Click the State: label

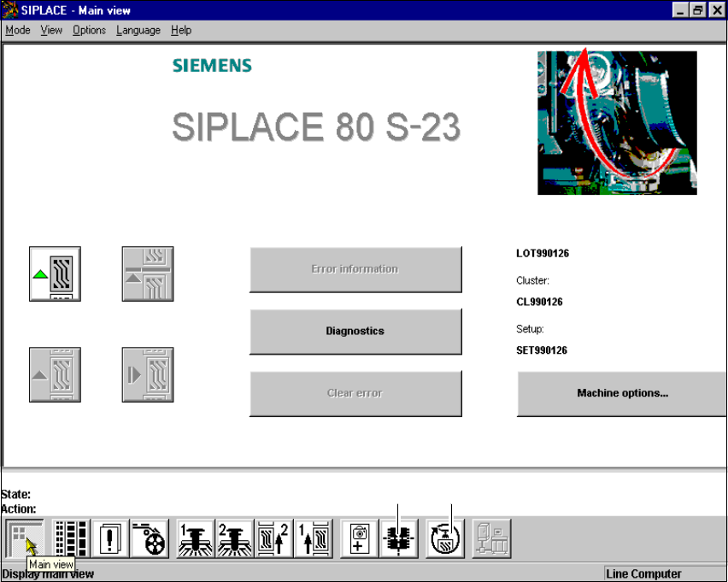(15, 494)
